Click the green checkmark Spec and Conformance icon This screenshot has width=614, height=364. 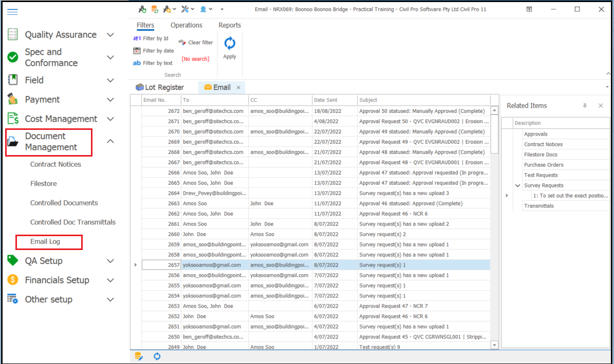[13, 58]
